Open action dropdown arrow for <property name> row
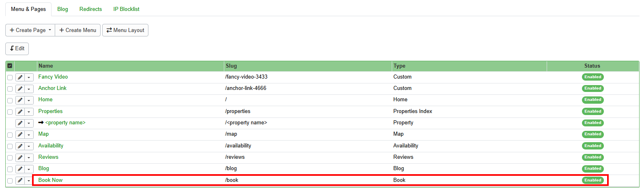This screenshot has height=192, width=644. pos(29,123)
